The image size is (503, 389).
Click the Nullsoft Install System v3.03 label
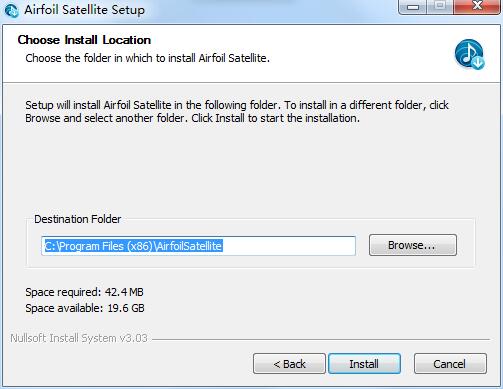[x=79, y=338]
